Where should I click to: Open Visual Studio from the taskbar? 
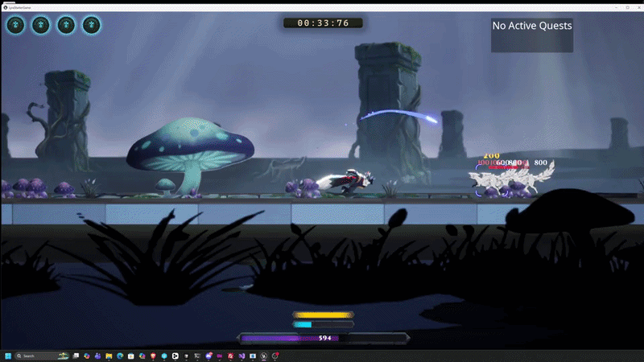click(x=242, y=356)
